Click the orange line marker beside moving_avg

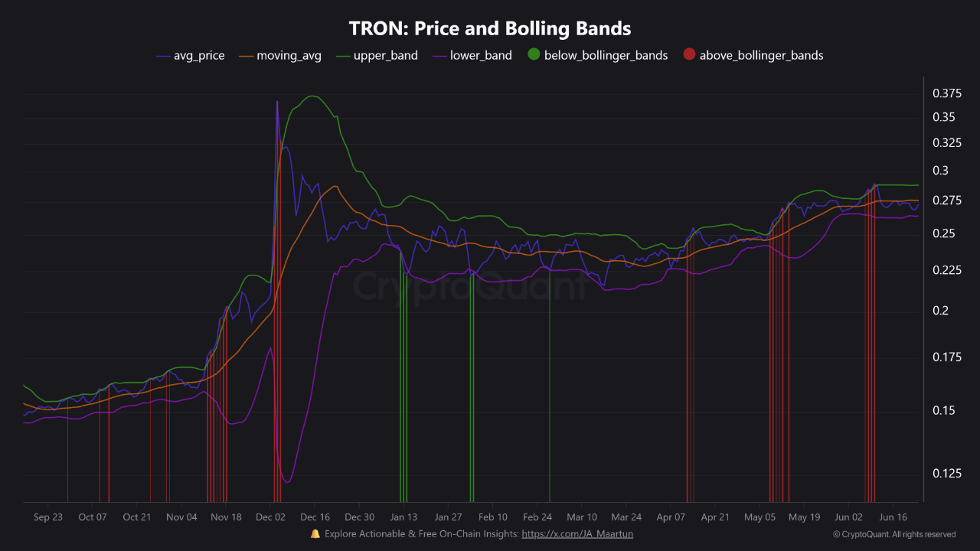(246, 56)
